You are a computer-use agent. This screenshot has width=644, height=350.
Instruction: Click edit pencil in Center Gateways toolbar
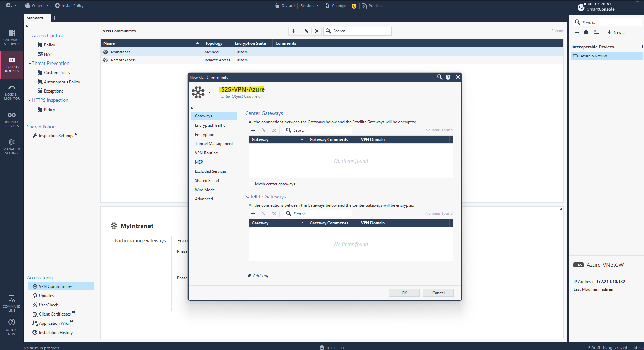(264, 130)
